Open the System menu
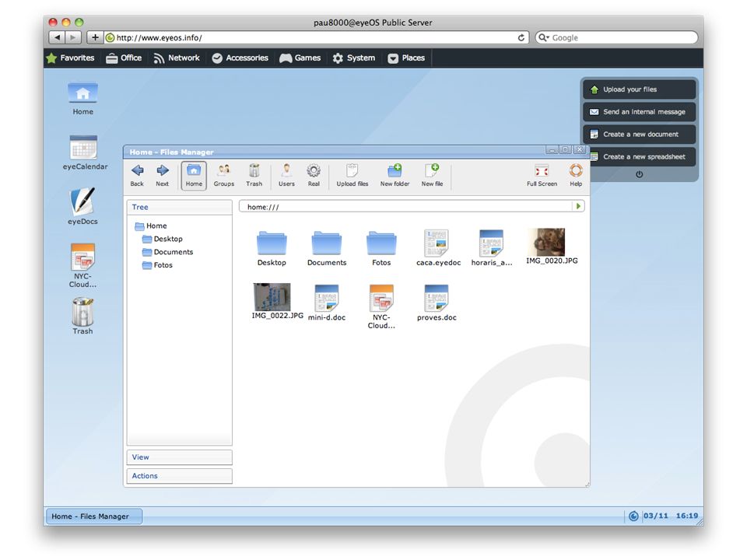The image size is (747, 560). (x=354, y=58)
